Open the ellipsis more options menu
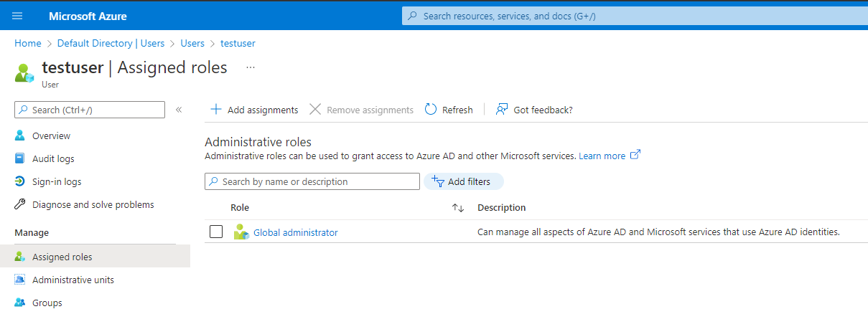Screen dimensions: 868x309 pos(251,67)
